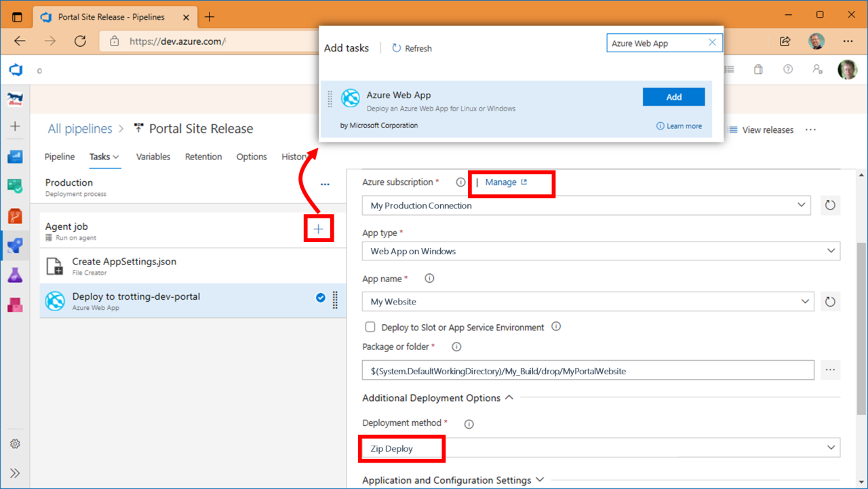Switch to the Options tab
This screenshot has height=489, width=868.
(x=252, y=157)
